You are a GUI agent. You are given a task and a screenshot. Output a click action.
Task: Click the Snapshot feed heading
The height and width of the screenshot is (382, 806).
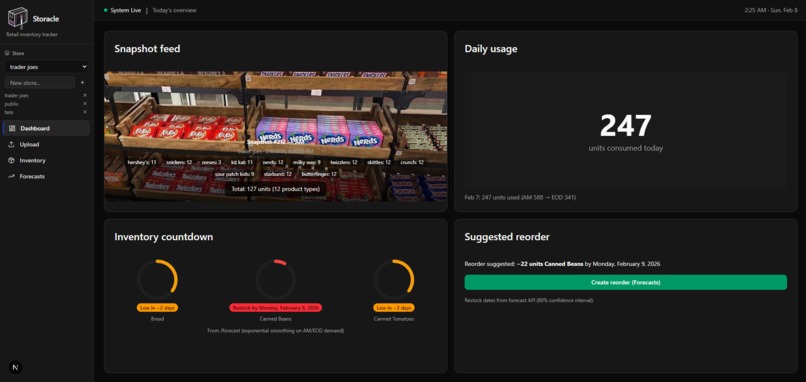(x=147, y=49)
